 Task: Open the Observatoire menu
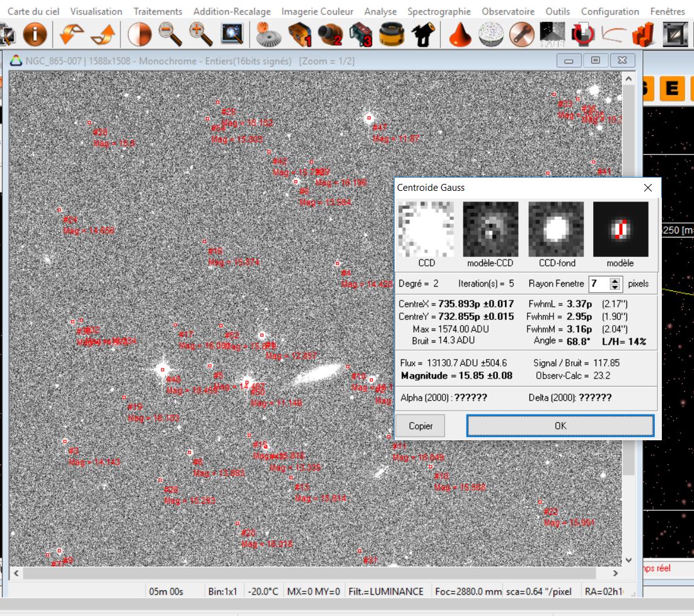(508, 11)
